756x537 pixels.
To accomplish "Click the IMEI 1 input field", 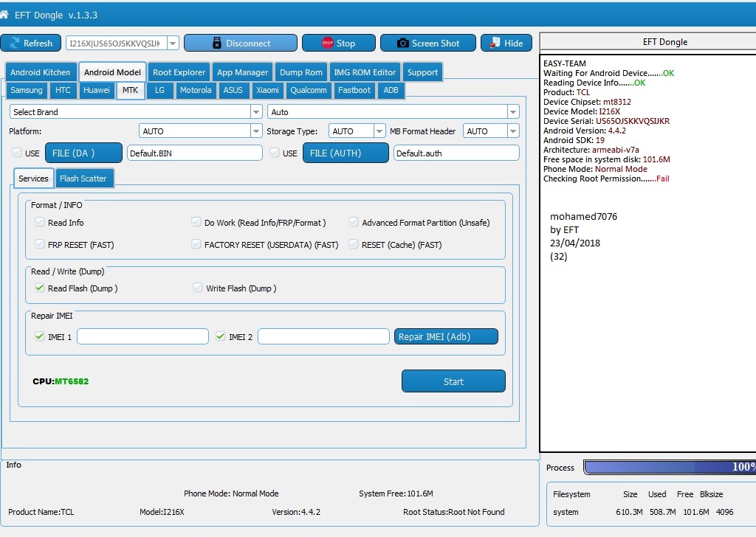I will click(x=142, y=336).
